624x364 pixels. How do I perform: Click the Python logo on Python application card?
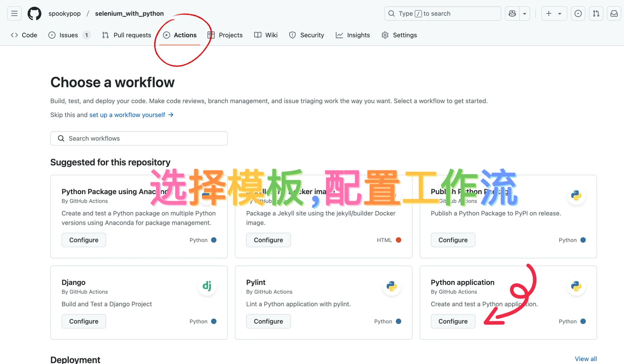point(576,286)
